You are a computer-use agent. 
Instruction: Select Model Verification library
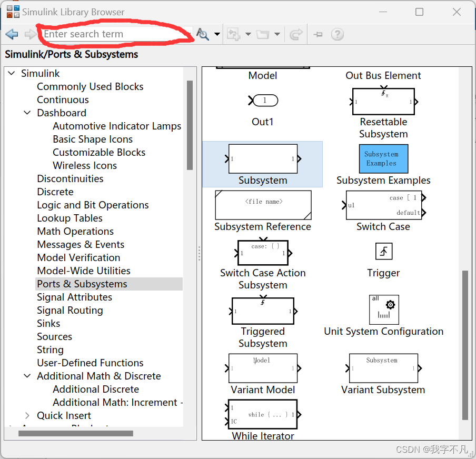[x=78, y=257]
